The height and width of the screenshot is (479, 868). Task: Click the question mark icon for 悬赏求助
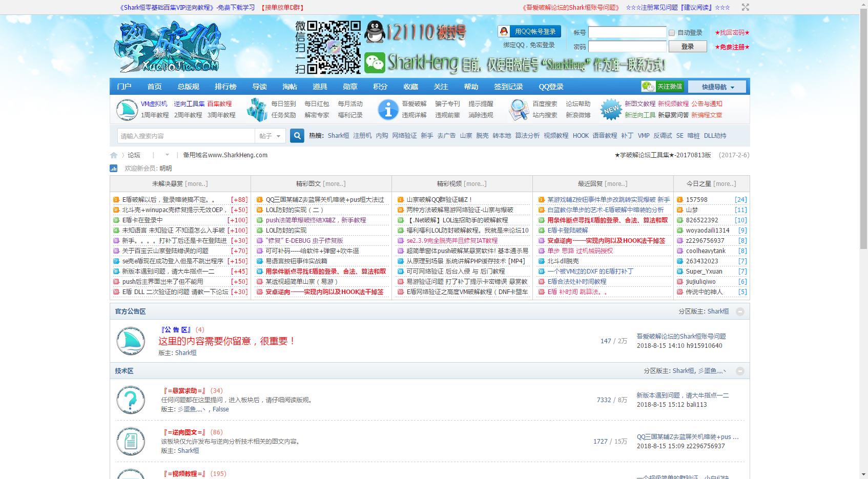[131, 400]
